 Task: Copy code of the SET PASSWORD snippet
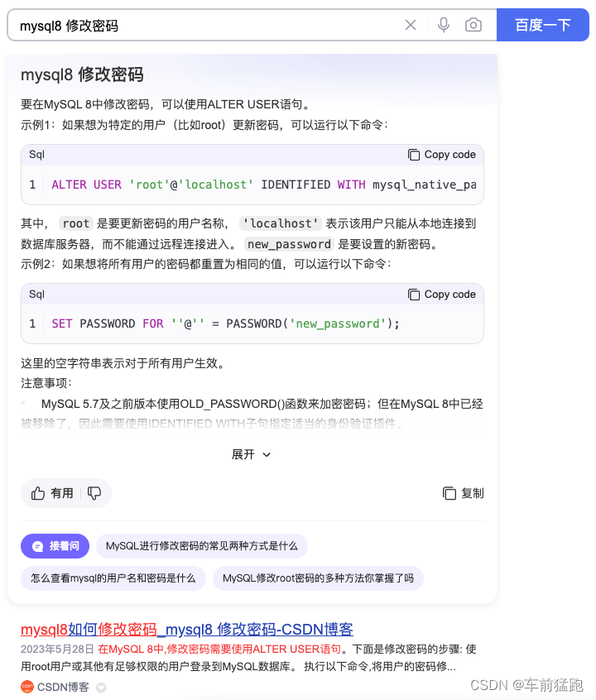(442, 295)
